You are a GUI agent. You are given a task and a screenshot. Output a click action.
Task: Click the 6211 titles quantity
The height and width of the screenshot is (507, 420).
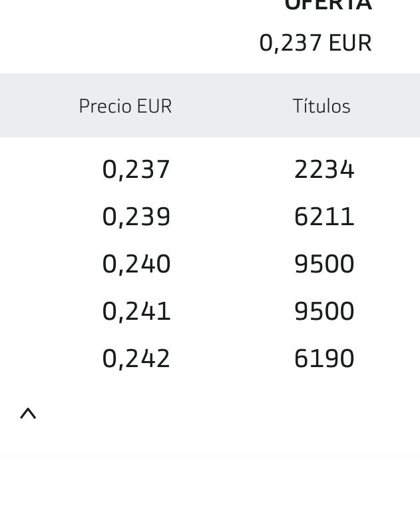pos(324,217)
